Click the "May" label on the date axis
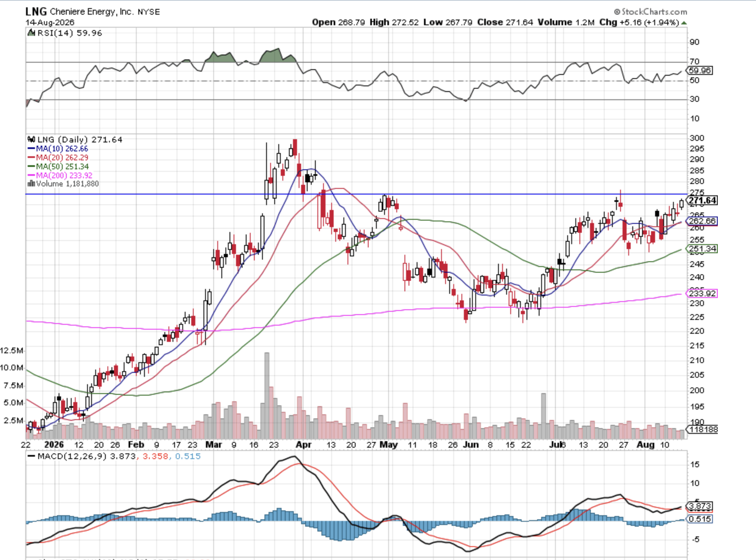The image size is (756, 560). (x=389, y=444)
